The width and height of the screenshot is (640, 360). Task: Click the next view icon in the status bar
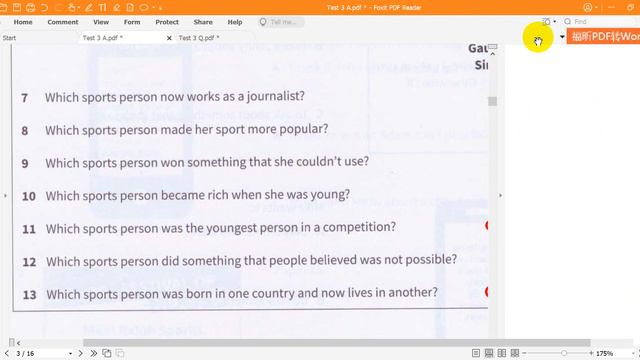120,353
